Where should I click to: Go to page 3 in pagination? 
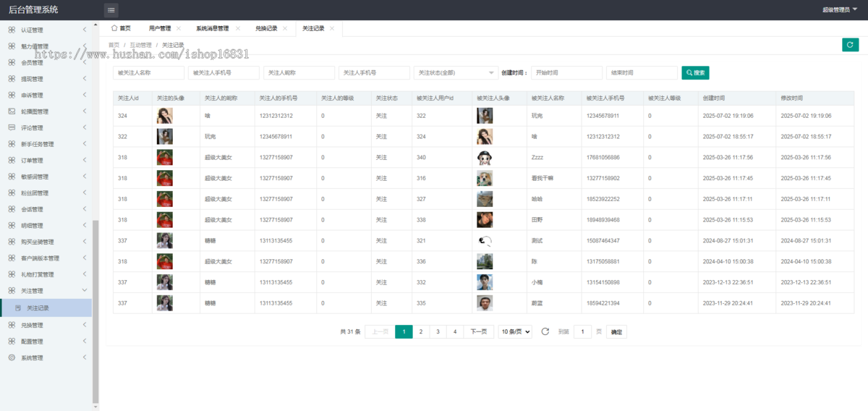coord(438,331)
